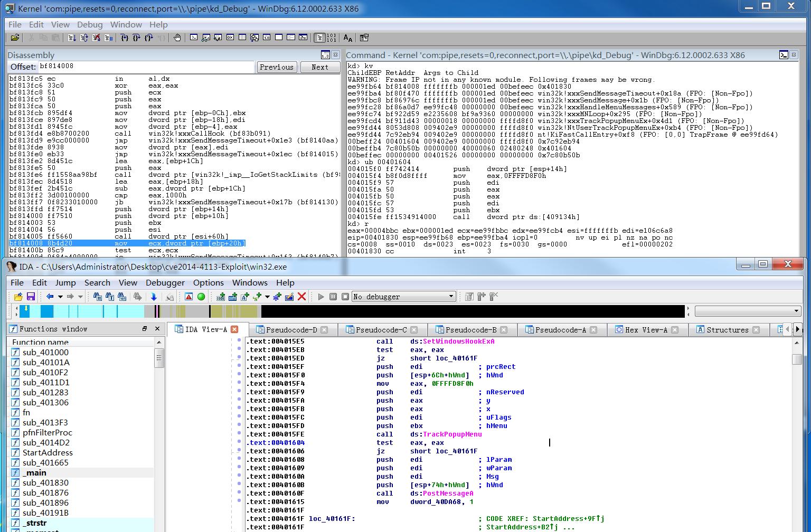Image resolution: width=811 pixels, height=532 pixels.
Task: Open the back arrow history dropdown in IDA
Action: coord(60,297)
